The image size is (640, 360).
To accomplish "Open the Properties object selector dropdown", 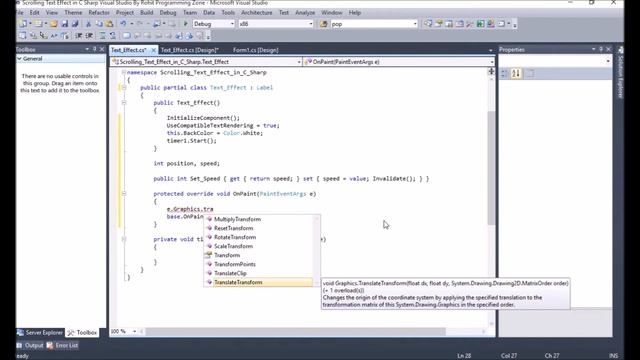I will (x=608, y=61).
